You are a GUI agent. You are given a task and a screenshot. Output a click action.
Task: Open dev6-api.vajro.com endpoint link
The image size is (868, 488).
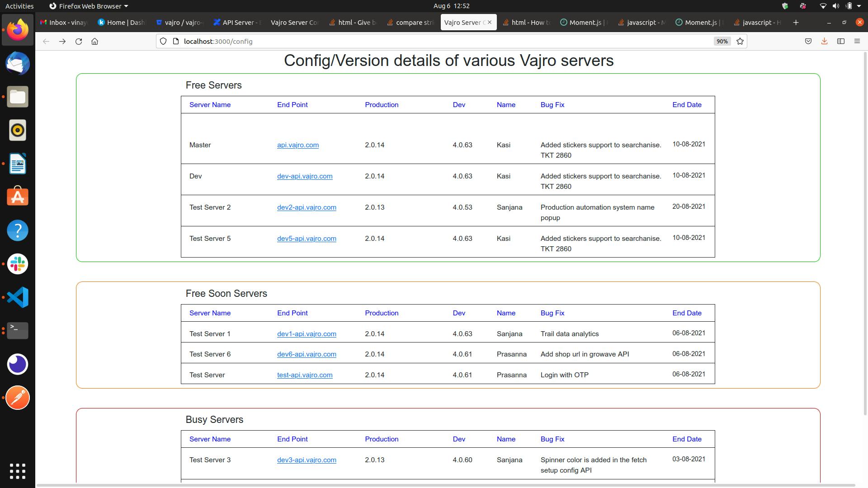[x=307, y=354]
